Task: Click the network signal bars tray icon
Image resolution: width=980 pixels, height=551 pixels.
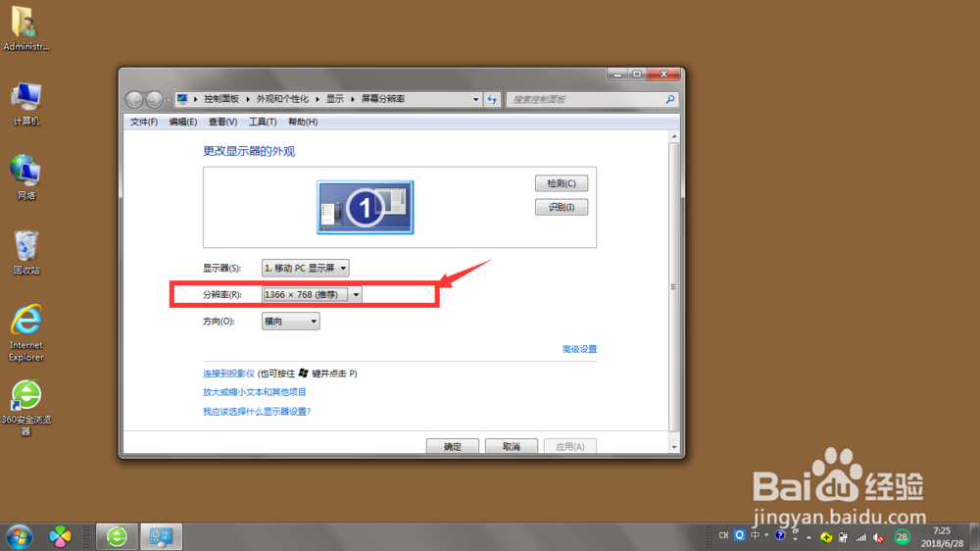Action: [x=860, y=537]
